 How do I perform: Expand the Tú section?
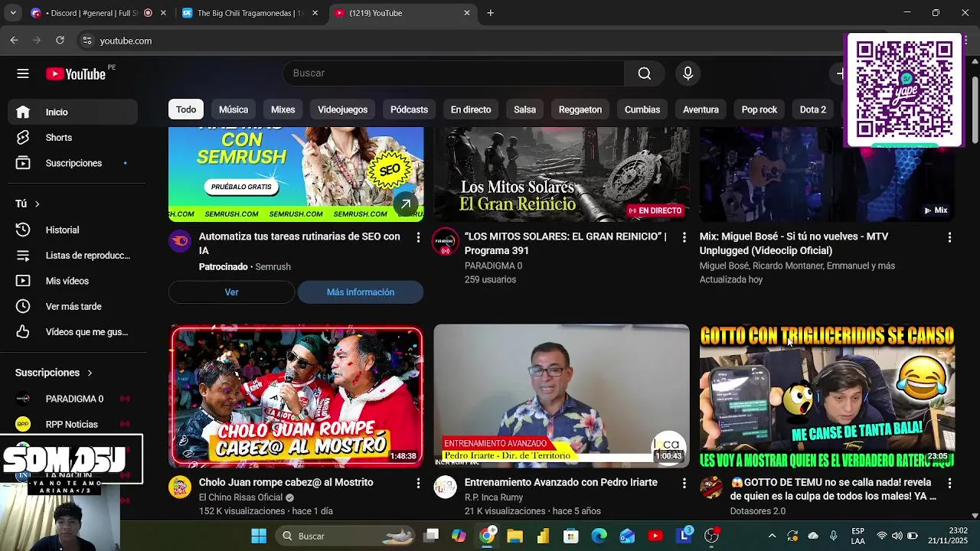[28, 204]
